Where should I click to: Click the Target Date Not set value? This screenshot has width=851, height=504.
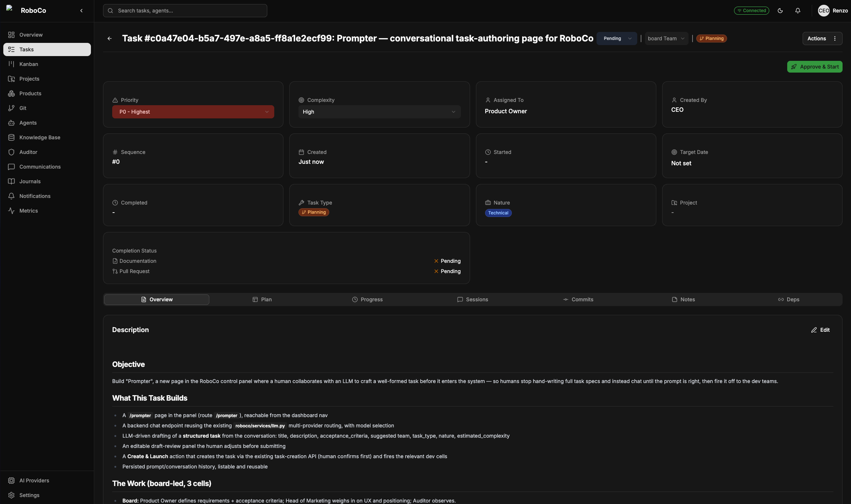[x=681, y=163]
